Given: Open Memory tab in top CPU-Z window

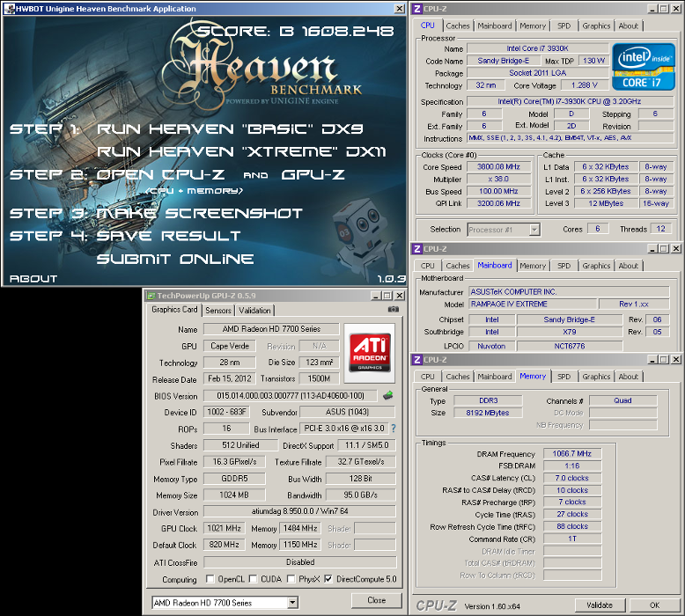Looking at the screenshot, I should 533,26.
